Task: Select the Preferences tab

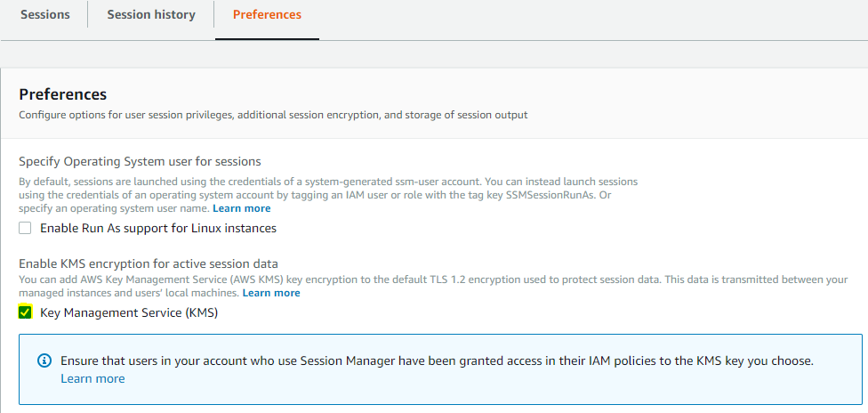Action: pyautogui.click(x=267, y=15)
